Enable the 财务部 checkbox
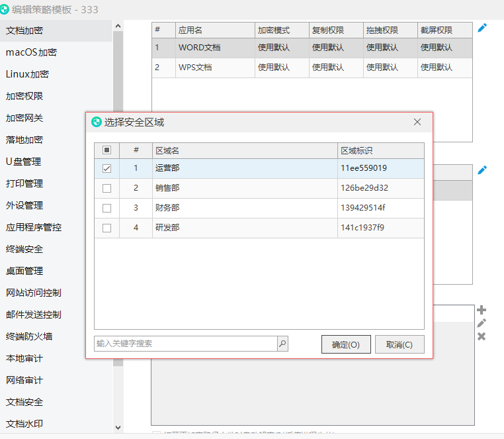 click(106, 209)
